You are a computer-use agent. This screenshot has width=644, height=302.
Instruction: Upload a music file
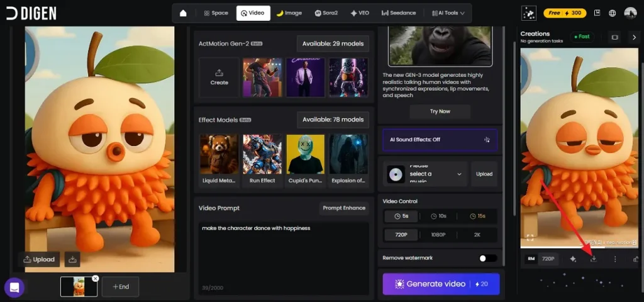[x=484, y=174]
